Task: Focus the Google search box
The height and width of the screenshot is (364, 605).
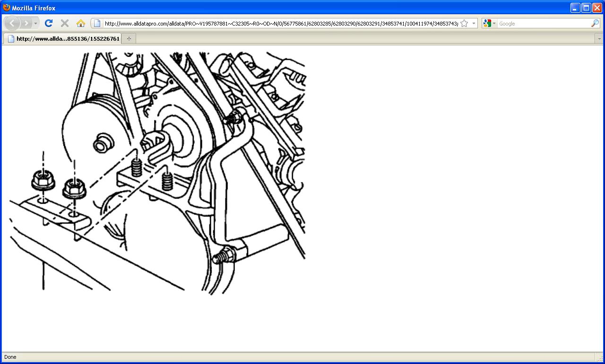Action: pyautogui.click(x=544, y=23)
